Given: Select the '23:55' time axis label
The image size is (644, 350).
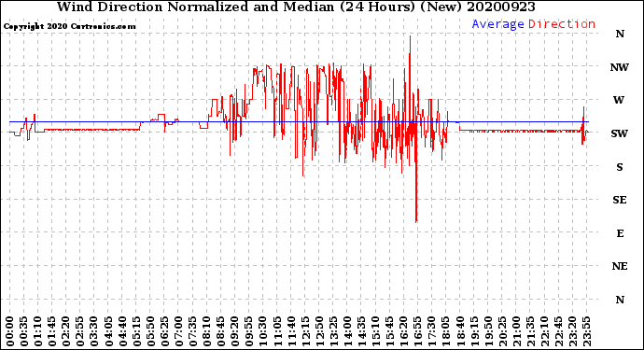Looking at the screenshot, I should pyautogui.click(x=586, y=331).
